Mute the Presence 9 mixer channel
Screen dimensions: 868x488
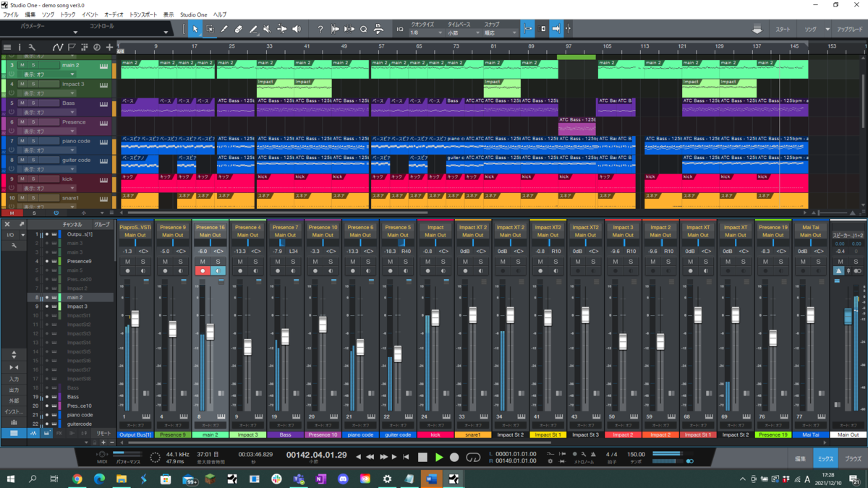[x=165, y=262]
